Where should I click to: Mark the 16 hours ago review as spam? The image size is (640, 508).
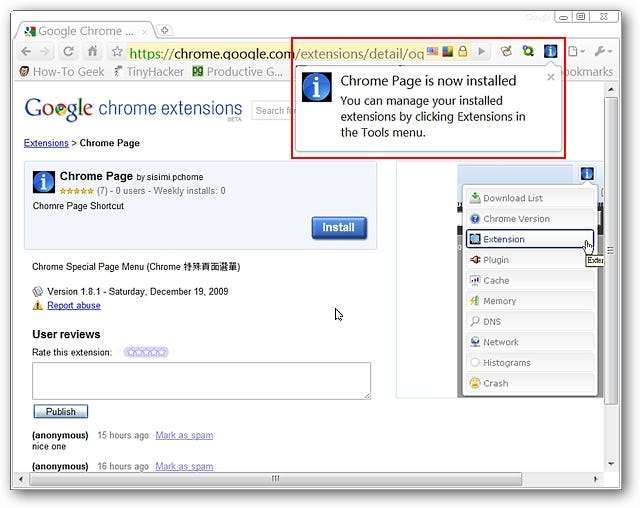coord(184,466)
